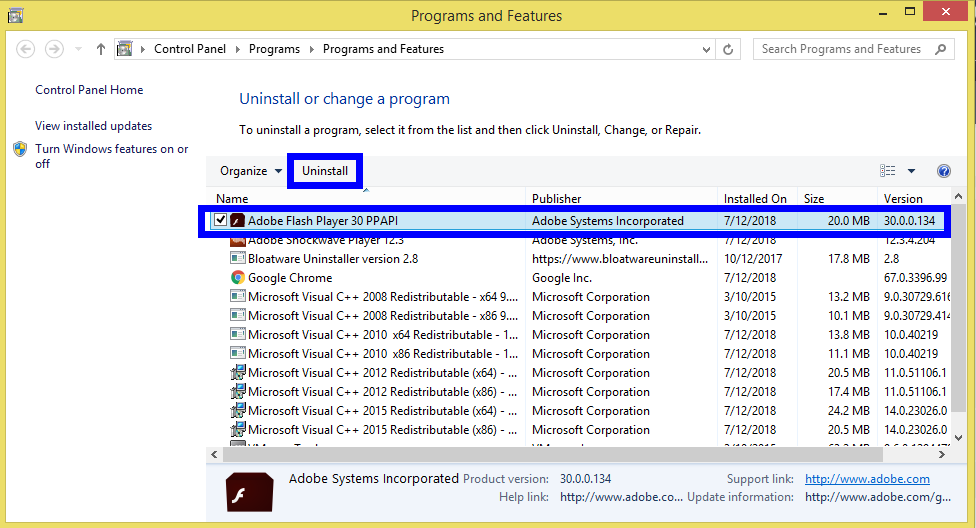This screenshot has width=976, height=528.
Task: Click the search magnifier icon
Action: tap(941, 49)
